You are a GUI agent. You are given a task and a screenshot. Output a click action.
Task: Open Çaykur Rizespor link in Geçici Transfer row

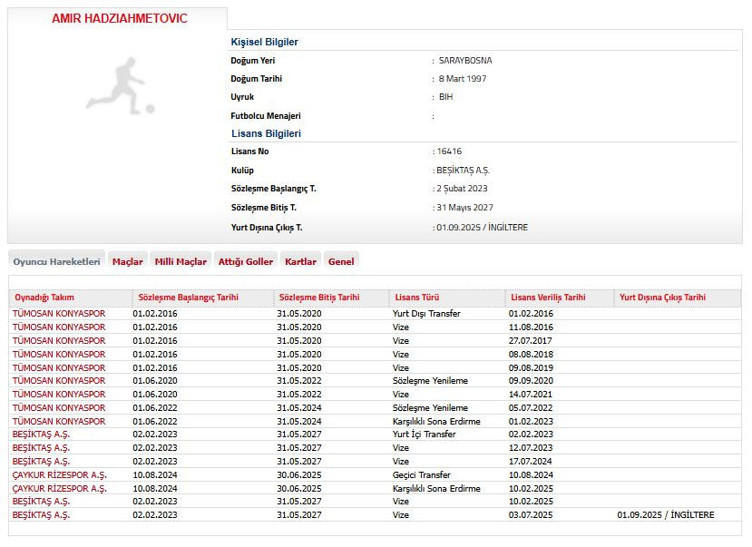(x=59, y=475)
